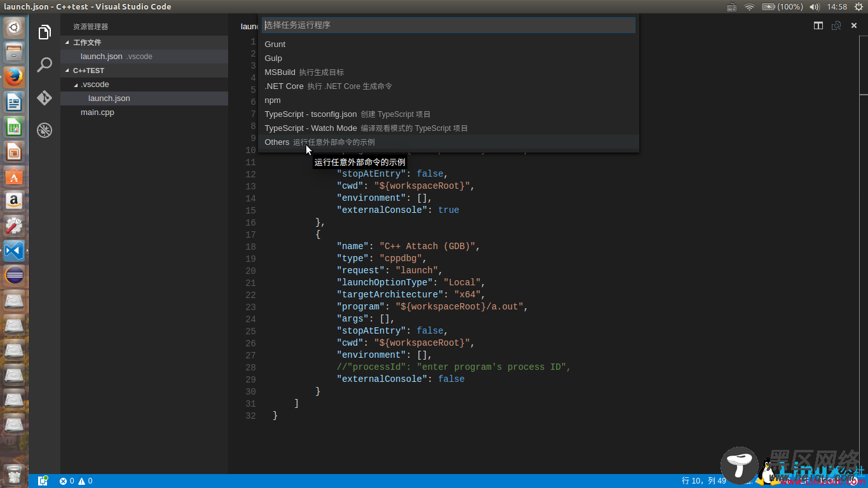Choose MSBuild 执行生成目标
Image resolution: width=868 pixels, height=488 pixels.
pos(449,72)
